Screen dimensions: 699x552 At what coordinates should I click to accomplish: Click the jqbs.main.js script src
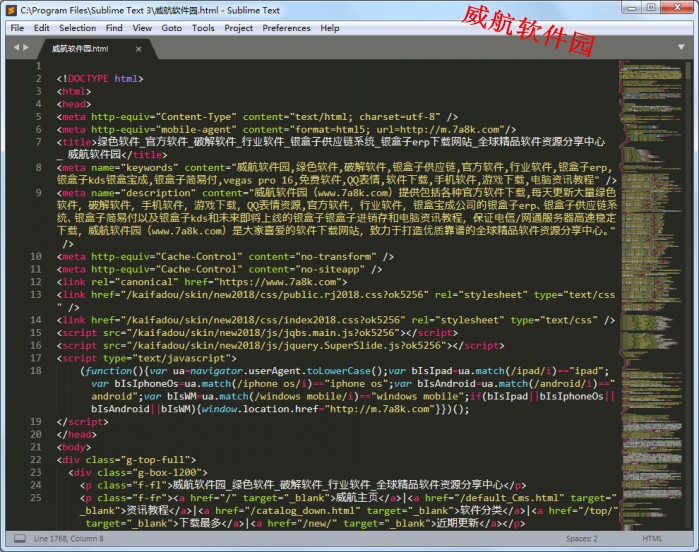(263, 333)
